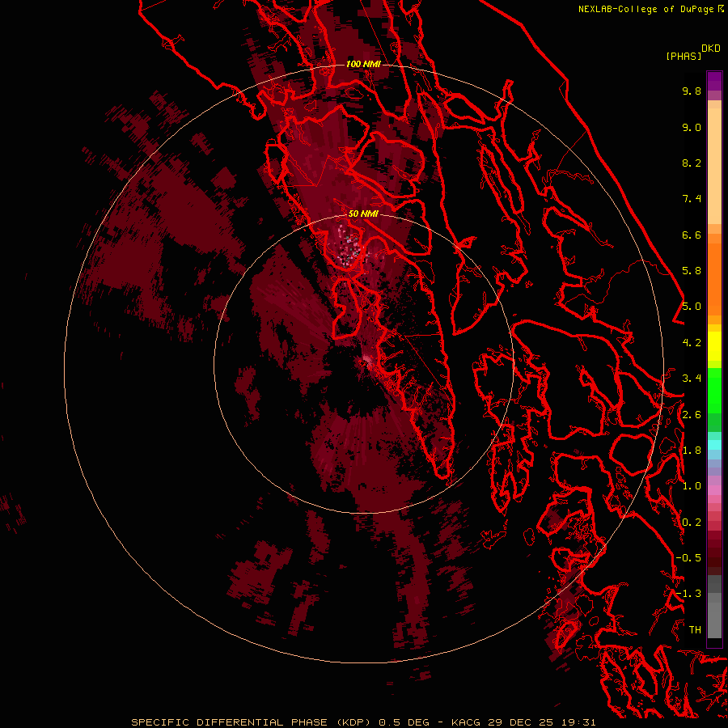Click the 8.2 value on the color scale
This screenshot has height=728, width=728.
692,163
